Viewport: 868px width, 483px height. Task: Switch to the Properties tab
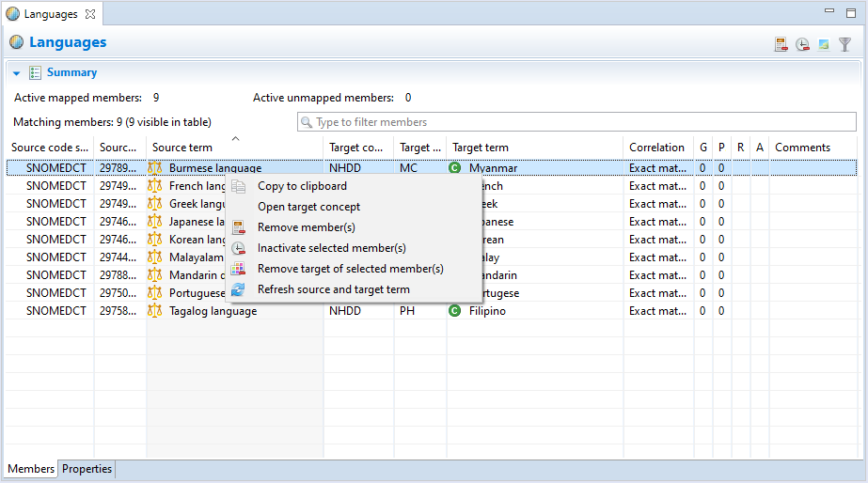[x=87, y=469]
